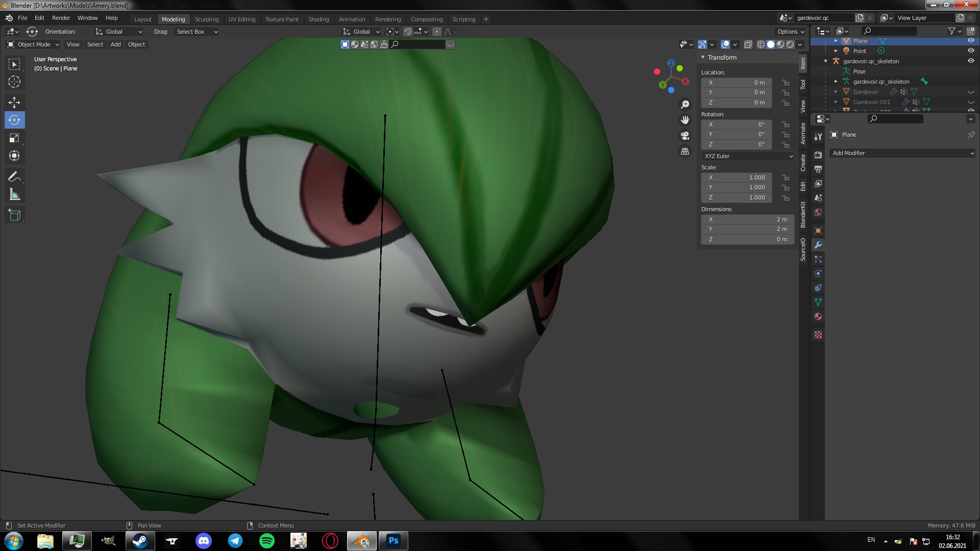Activate the Transform tool

[x=14, y=156]
